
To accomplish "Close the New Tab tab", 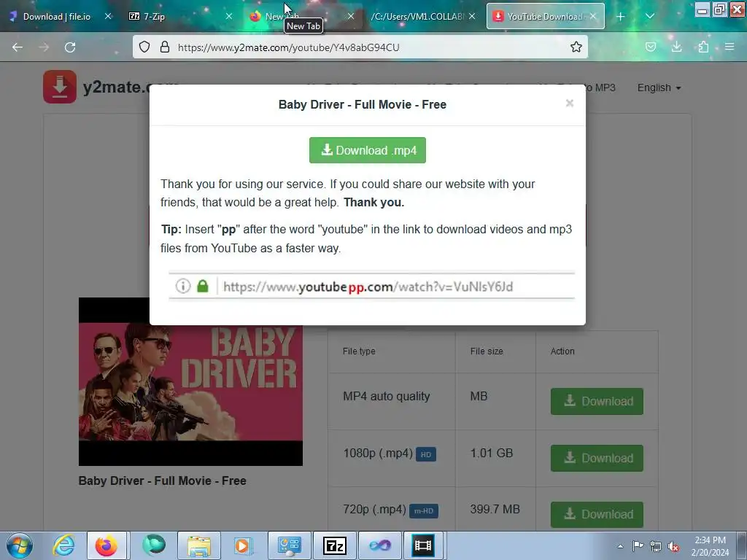I will coord(351,16).
